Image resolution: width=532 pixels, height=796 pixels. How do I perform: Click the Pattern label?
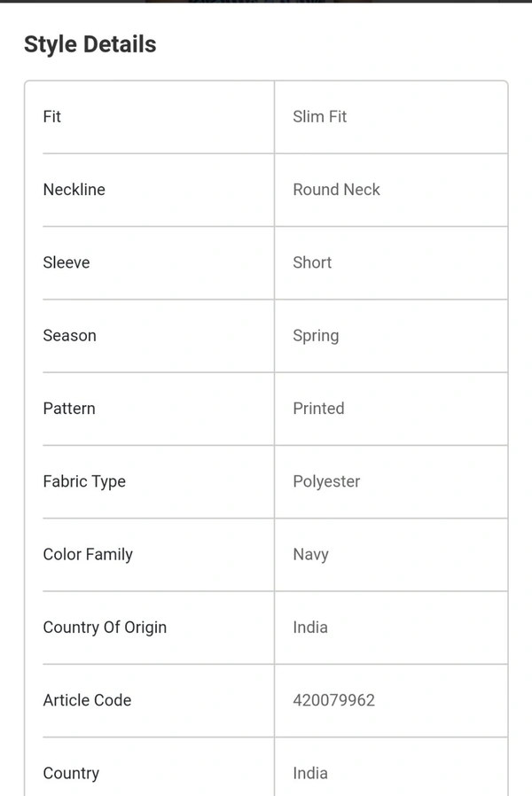[x=69, y=409]
